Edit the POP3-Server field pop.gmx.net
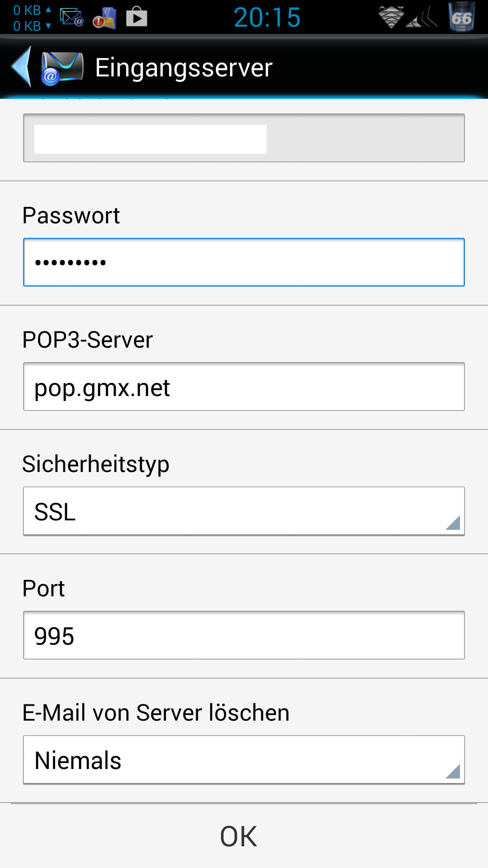 [x=244, y=387]
